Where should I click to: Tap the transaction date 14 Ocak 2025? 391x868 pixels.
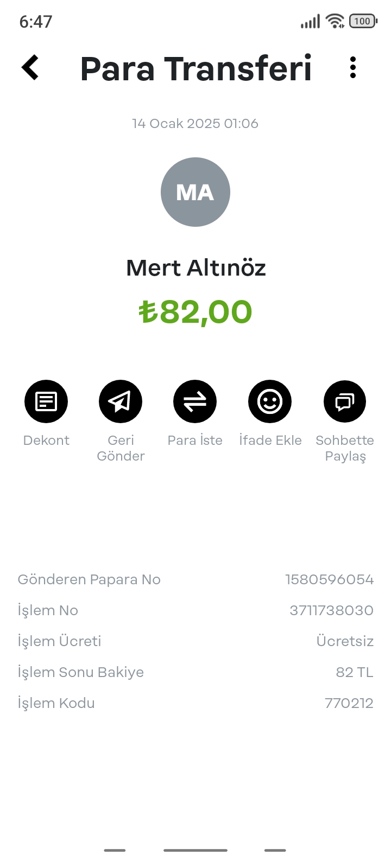pos(195,124)
